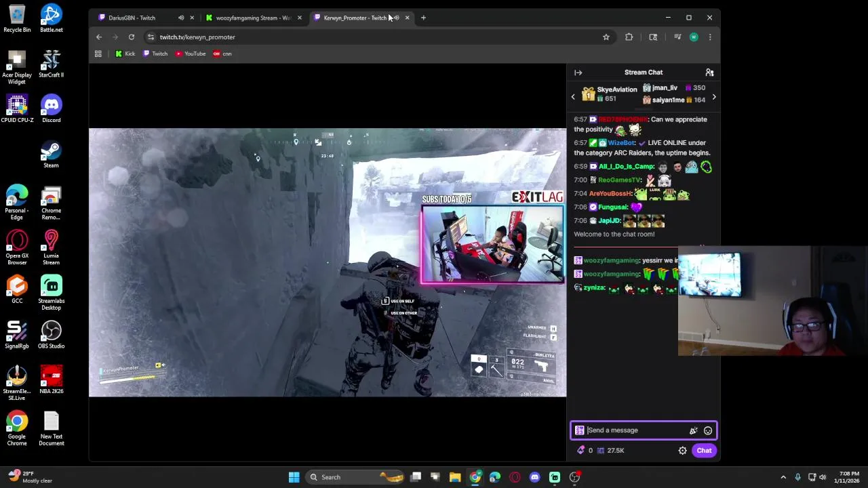Click the purple Chat send button
The image size is (868, 488).
704,451
